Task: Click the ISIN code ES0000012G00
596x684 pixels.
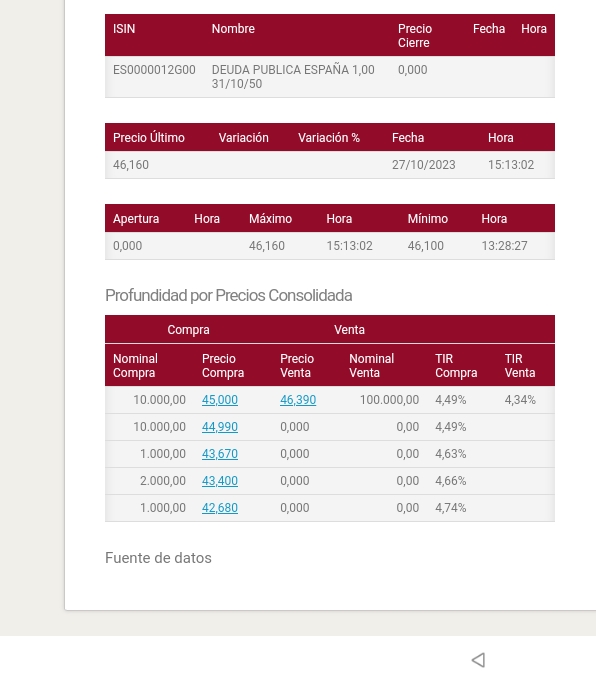Action: coord(154,70)
